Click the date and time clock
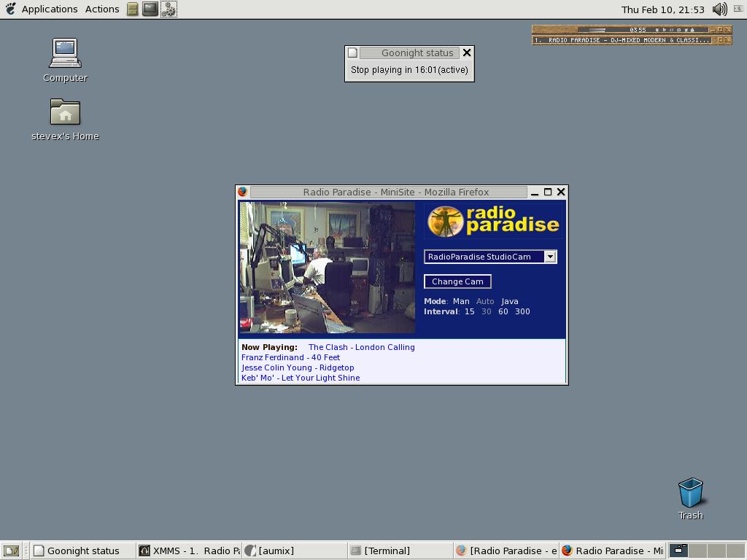Image resolution: width=747 pixels, height=560 pixels. [662, 9]
